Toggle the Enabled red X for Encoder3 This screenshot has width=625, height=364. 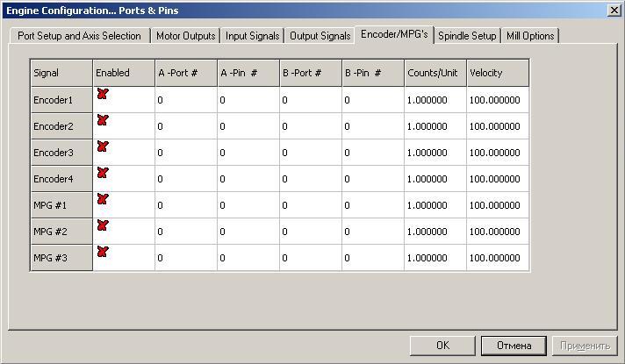coord(103,146)
